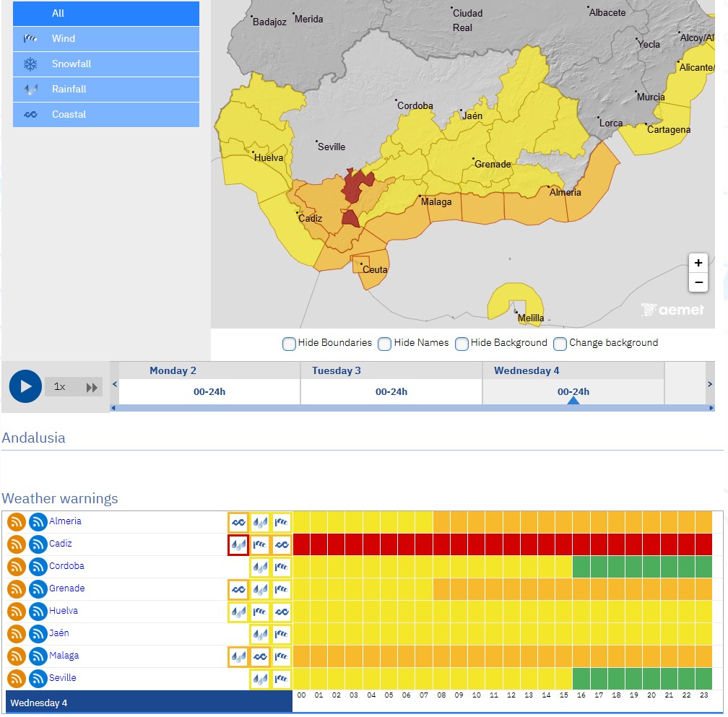Select Monday 2 00-24h on the timeline
728x717 pixels.
tap(209, 391)
